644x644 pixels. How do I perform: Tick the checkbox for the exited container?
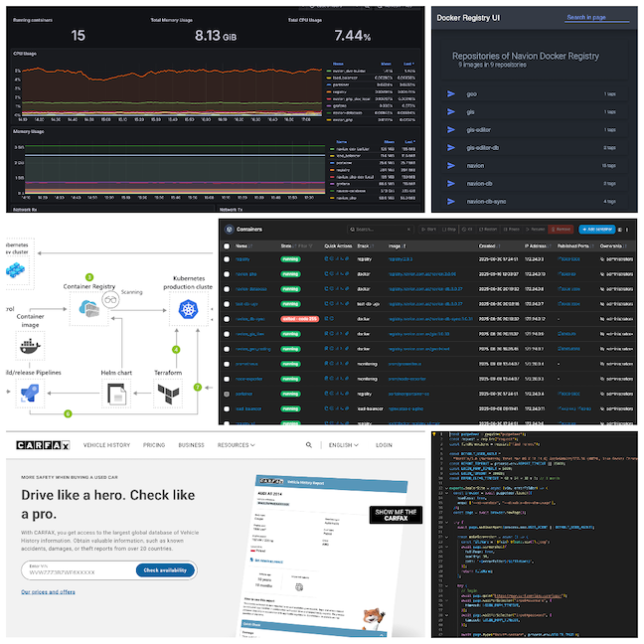click(x=227, y=319)
